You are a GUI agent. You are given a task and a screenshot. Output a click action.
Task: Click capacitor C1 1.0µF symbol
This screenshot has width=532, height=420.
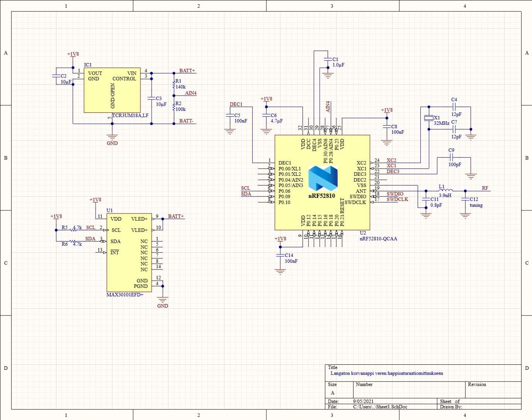328,59
